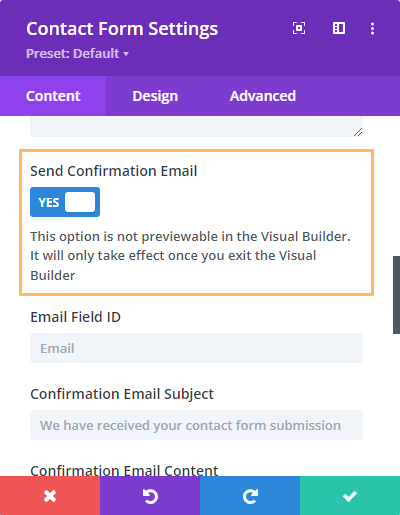Click the textarea resize handle corner
The image size is (400, 515).
click(x=358, y=132)
